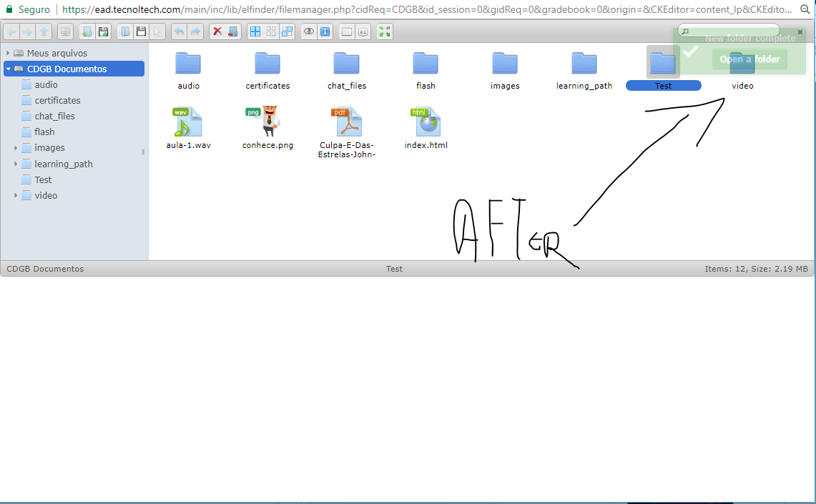816x504 pixels.
Task: Open audio folder in sidebar tree
Action: 46,85
